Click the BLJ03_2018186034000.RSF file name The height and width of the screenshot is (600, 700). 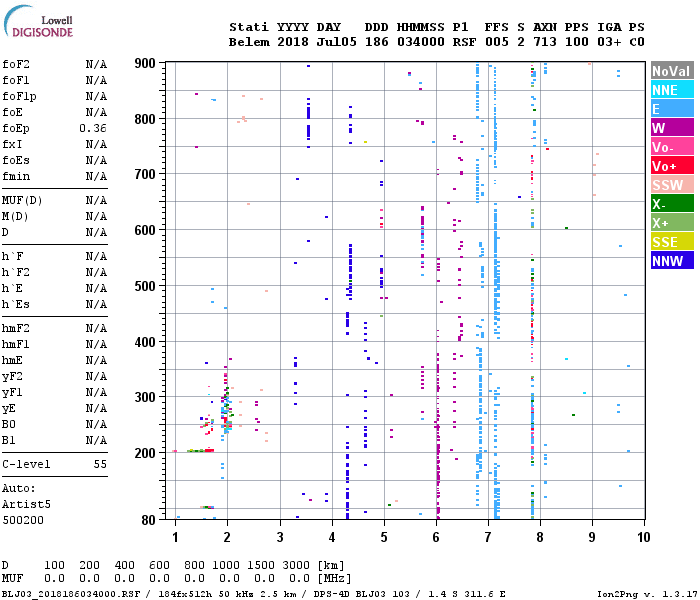click(x=71, y=594)
